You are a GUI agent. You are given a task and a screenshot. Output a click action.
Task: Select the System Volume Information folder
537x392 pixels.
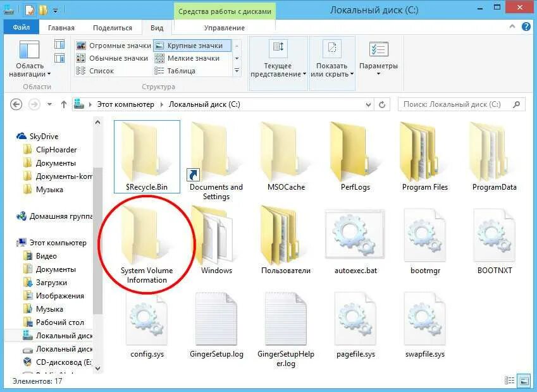tap(147, 245)
